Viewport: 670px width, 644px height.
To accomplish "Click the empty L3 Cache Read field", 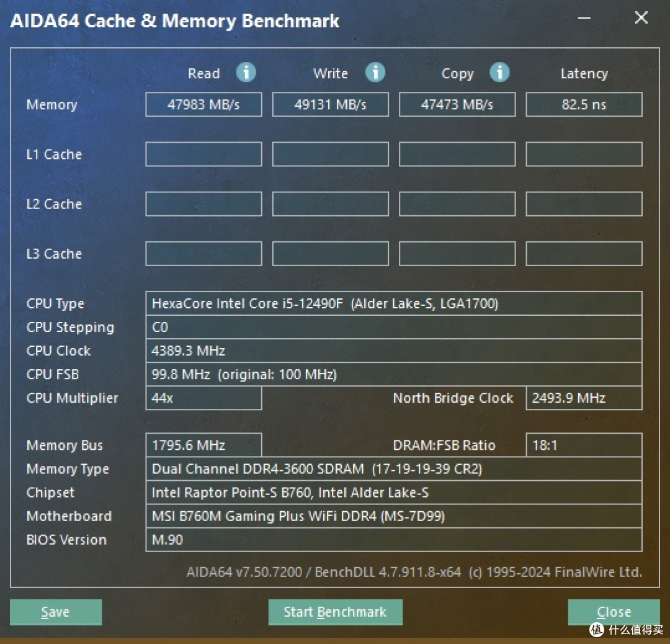I will (203, 253).
